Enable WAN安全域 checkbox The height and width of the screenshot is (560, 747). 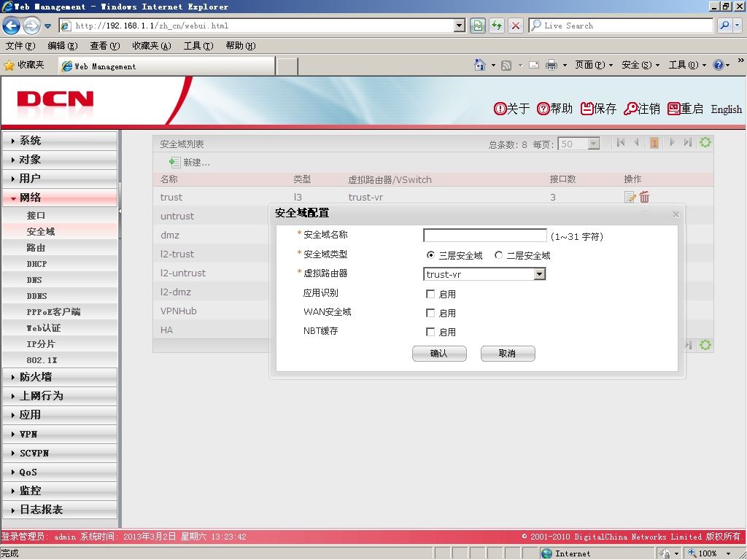click(x=430, y=313)
